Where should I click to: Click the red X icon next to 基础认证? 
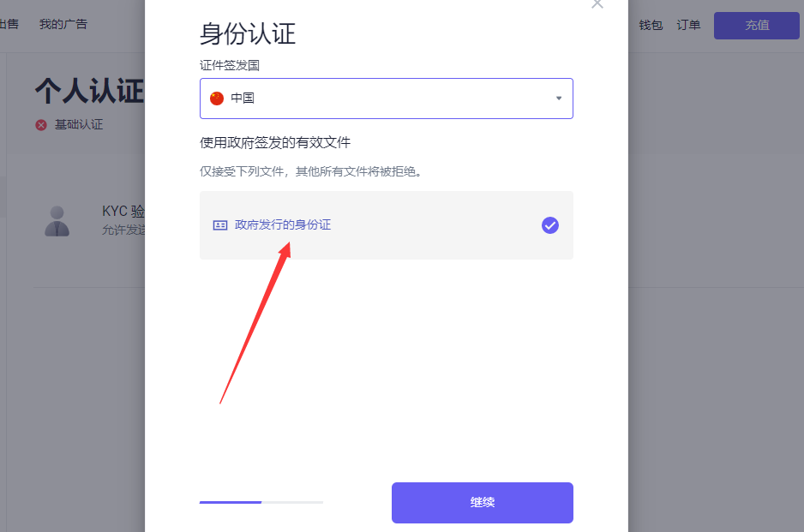41,125
